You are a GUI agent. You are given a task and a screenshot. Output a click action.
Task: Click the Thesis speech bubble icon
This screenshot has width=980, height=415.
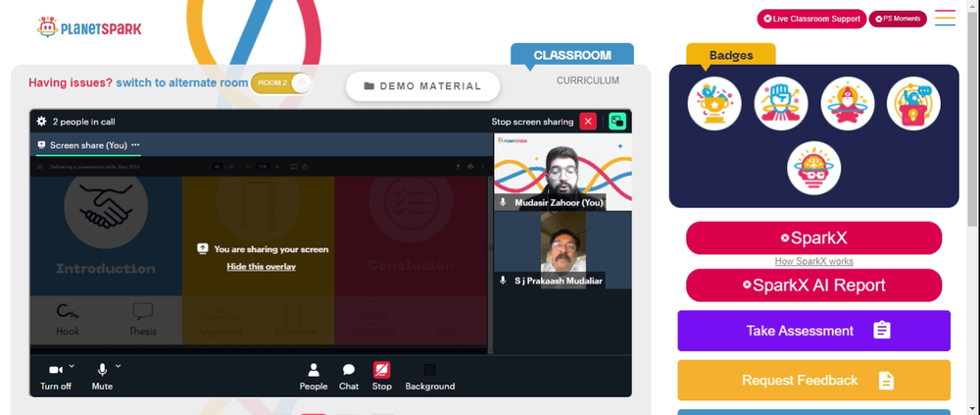142,311
